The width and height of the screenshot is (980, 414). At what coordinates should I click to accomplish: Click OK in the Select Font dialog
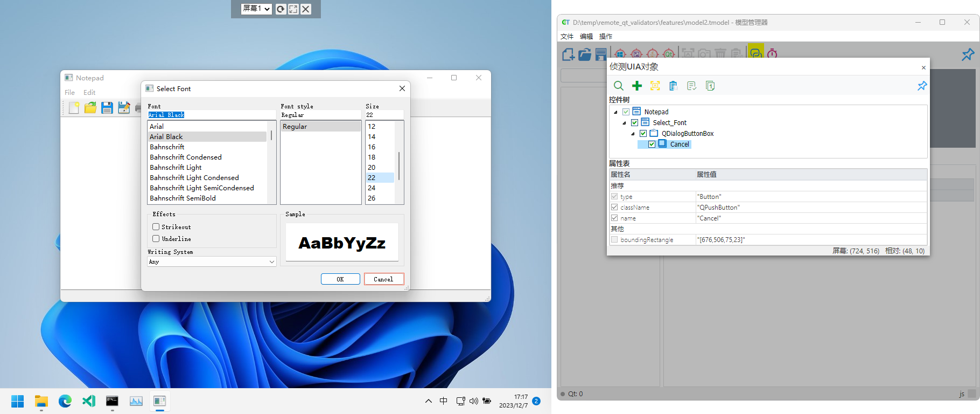(340, 279)
